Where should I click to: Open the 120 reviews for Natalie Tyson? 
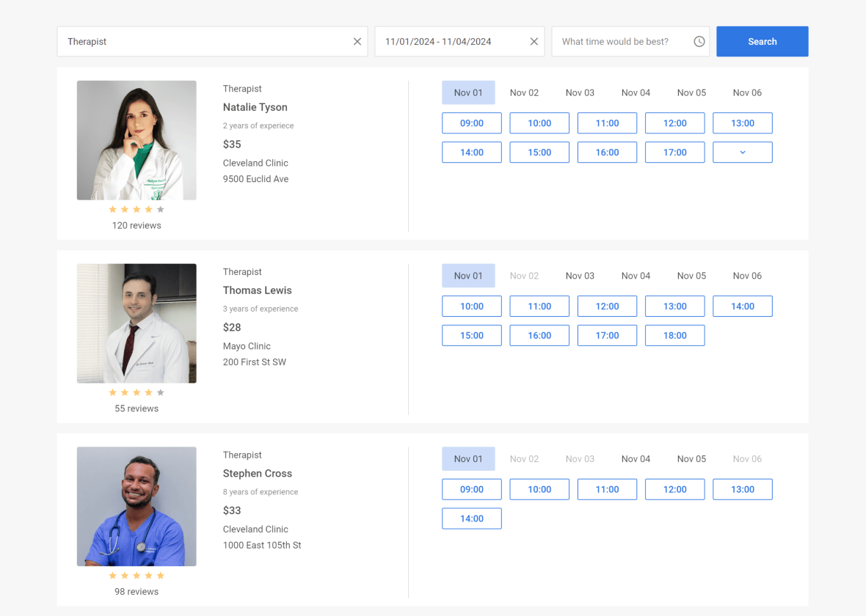tap(137, 225)
